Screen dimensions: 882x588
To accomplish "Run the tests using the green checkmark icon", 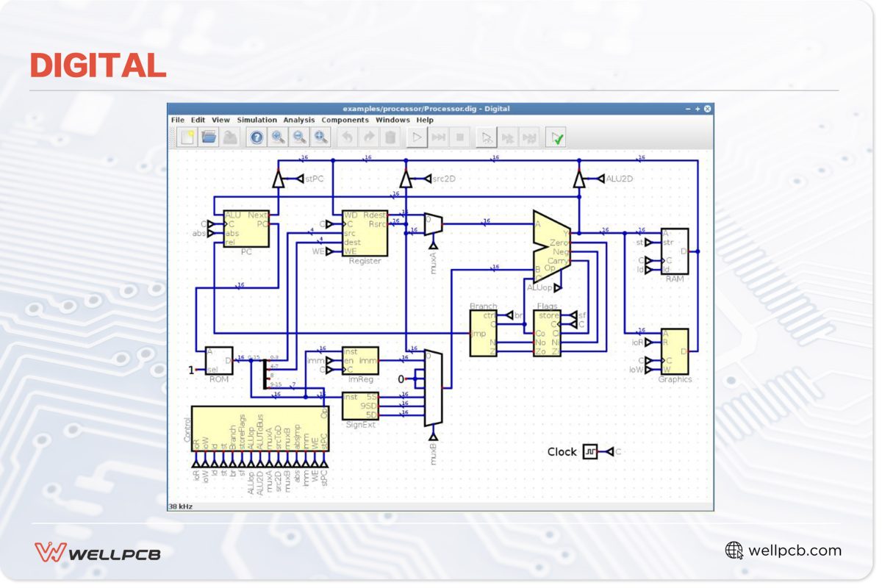I will (x=557, y=137).
